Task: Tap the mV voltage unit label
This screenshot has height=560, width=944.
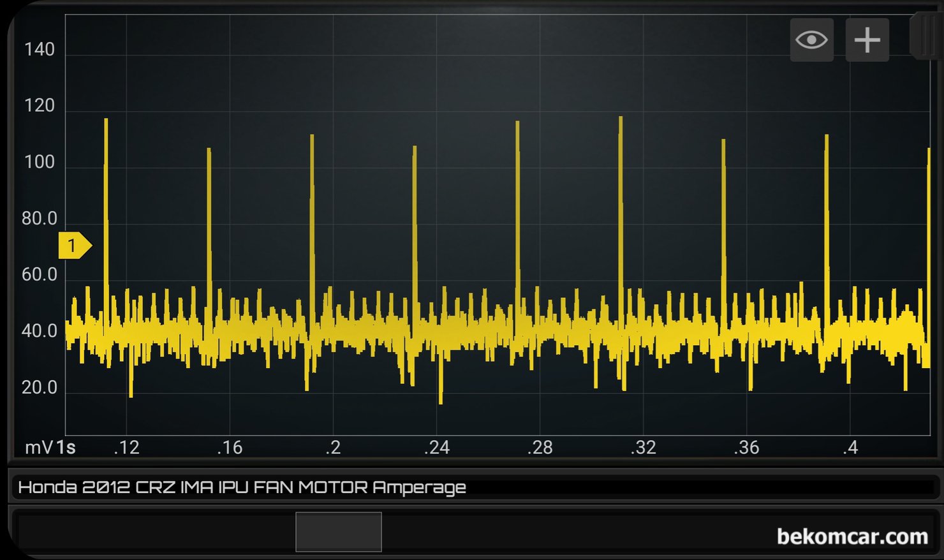Action: coord(38,448)
